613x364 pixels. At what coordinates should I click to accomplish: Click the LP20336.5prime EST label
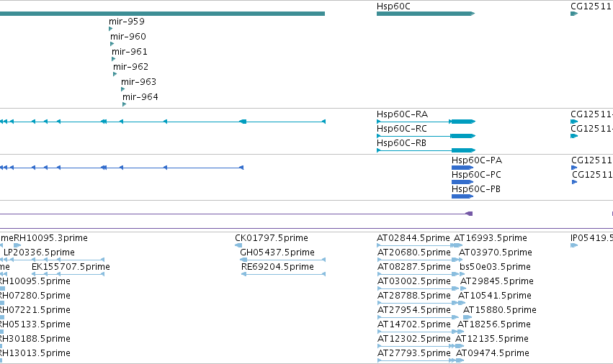[x=39, y=252]
